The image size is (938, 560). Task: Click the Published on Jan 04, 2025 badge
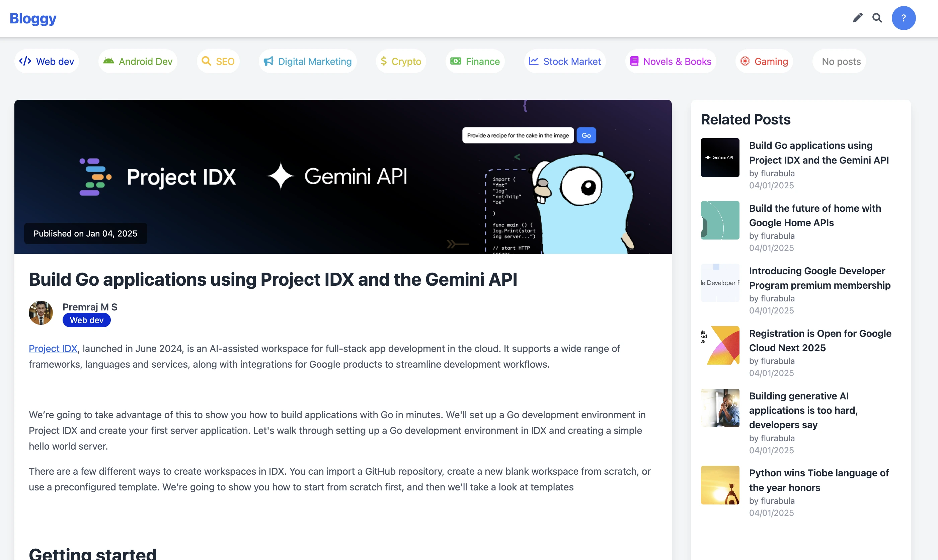coord(85,234)
